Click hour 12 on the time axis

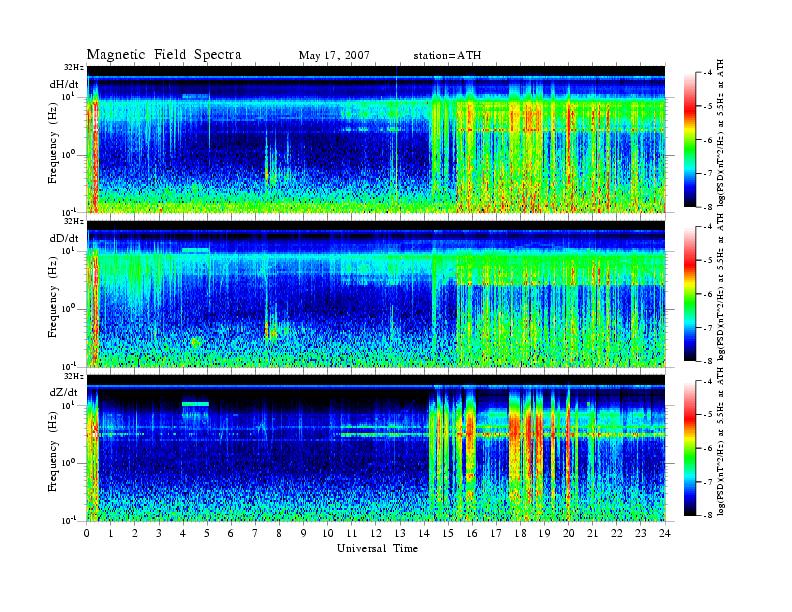[x=376, y=534]
